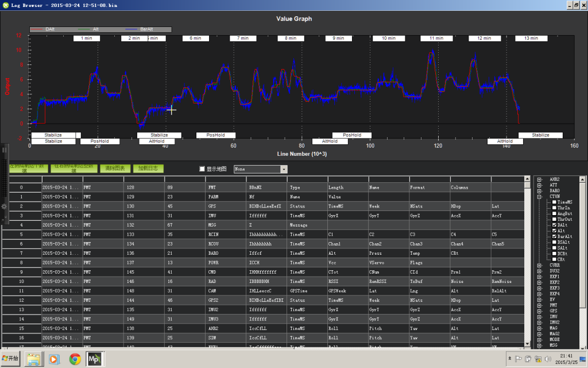Uncheck the Alt checkbox under CTUN
The image size is (588, 368).
click(554, 231)
